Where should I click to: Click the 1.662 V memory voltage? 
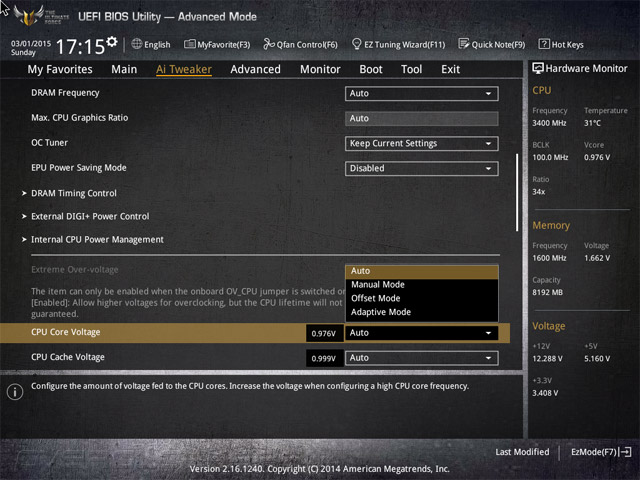[x=597, y=258]
